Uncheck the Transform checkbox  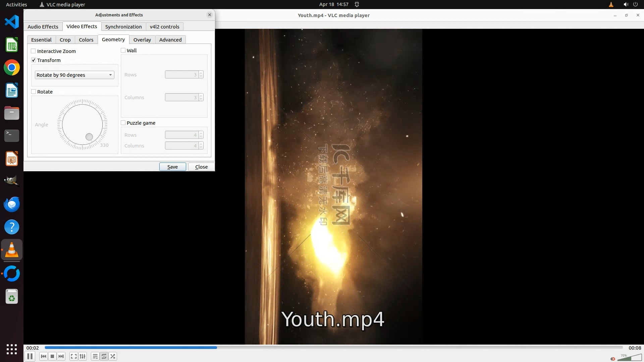pos(34,60)
